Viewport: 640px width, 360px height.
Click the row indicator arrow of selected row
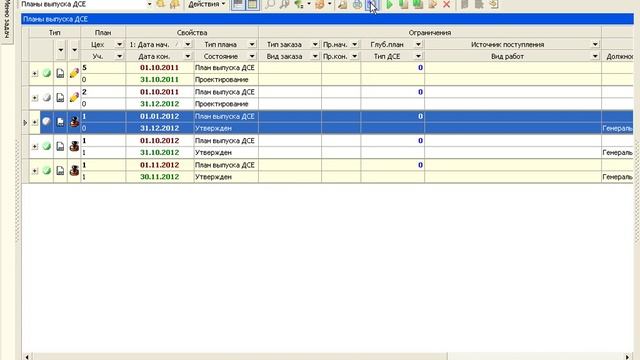point(25,122)
